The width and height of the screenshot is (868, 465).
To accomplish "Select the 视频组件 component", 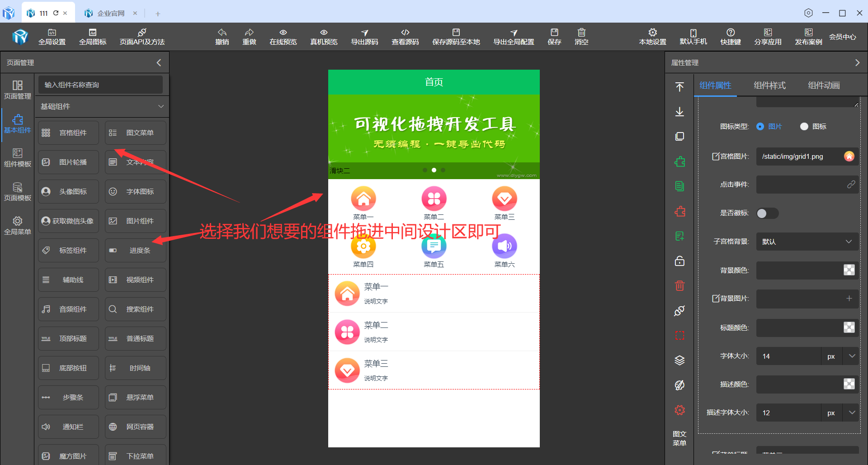I will tap(135, 280).
